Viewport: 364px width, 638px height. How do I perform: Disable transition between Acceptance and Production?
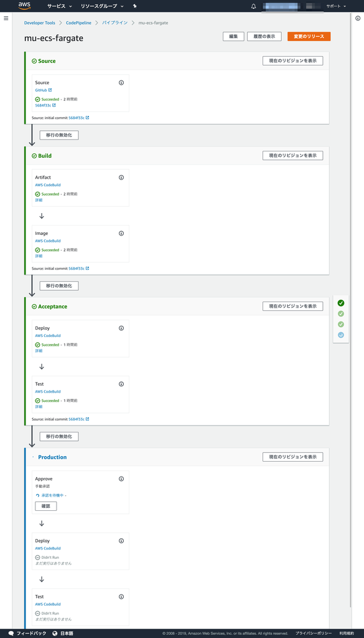pyautogui.click(x=59, y=436)
